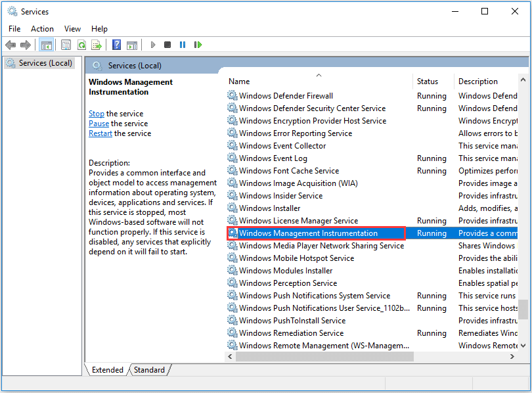Open the Action menu
532x393 pixels.
tap(42, 29)
